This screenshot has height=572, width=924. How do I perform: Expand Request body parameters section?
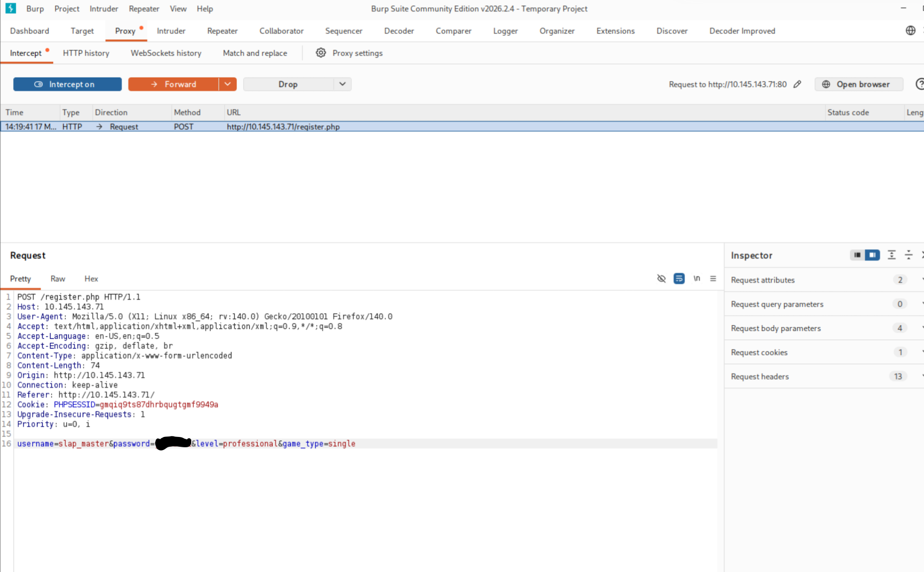point(824,328)
